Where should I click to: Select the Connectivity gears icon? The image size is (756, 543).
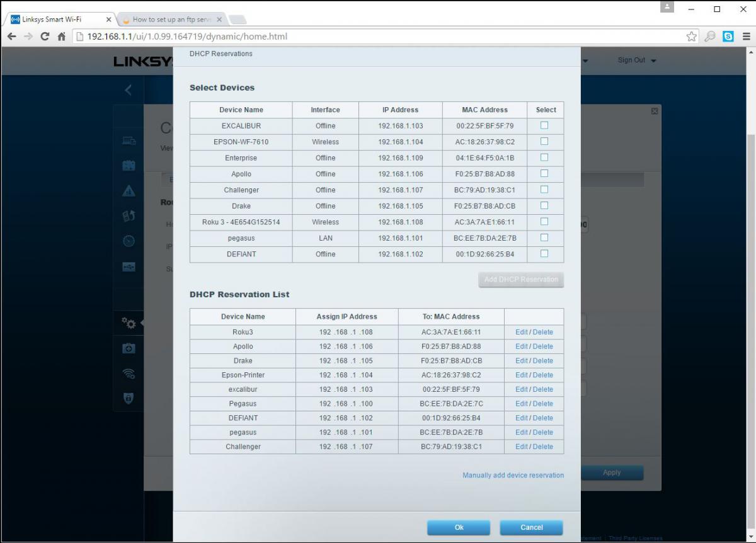[129, 323]
